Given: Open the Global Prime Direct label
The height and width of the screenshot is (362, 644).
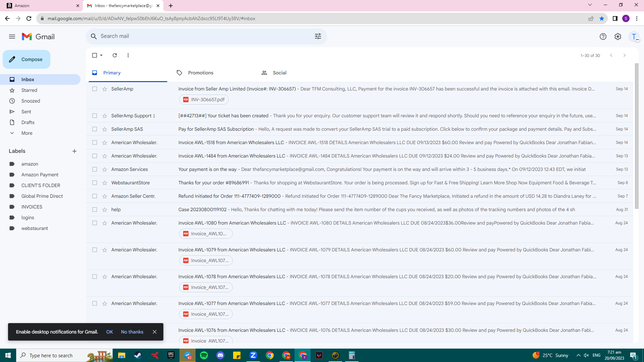Looking at the screenshot, I should pyautogui.click(x=42, y=196).
